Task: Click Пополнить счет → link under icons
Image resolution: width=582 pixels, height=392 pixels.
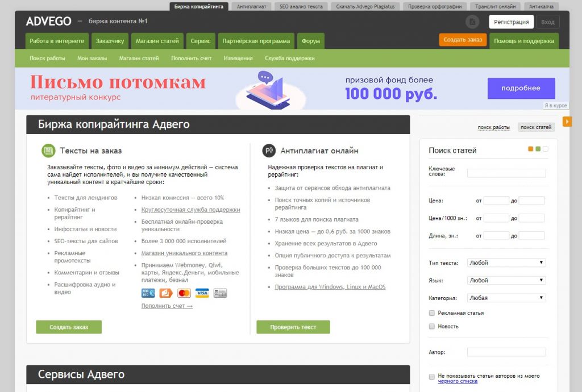Action: pos(167,306)
